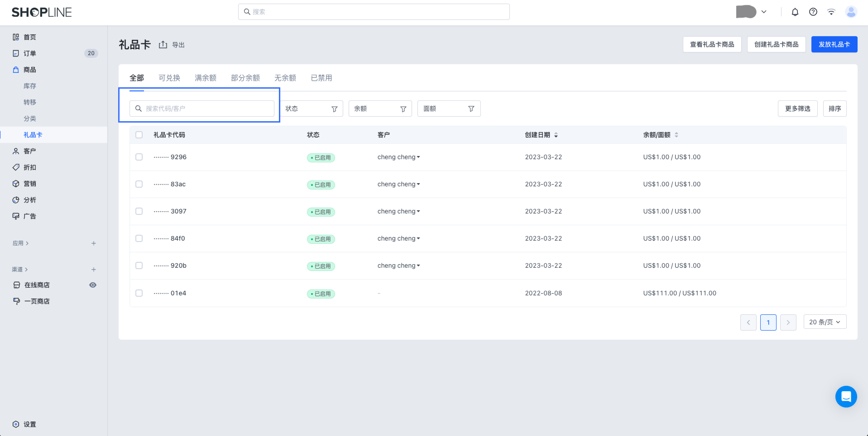The image size is (868, 436).
Task: Add a channel with 渠道 plus icon
Action: pyautogui.click(x=94, y=269)
